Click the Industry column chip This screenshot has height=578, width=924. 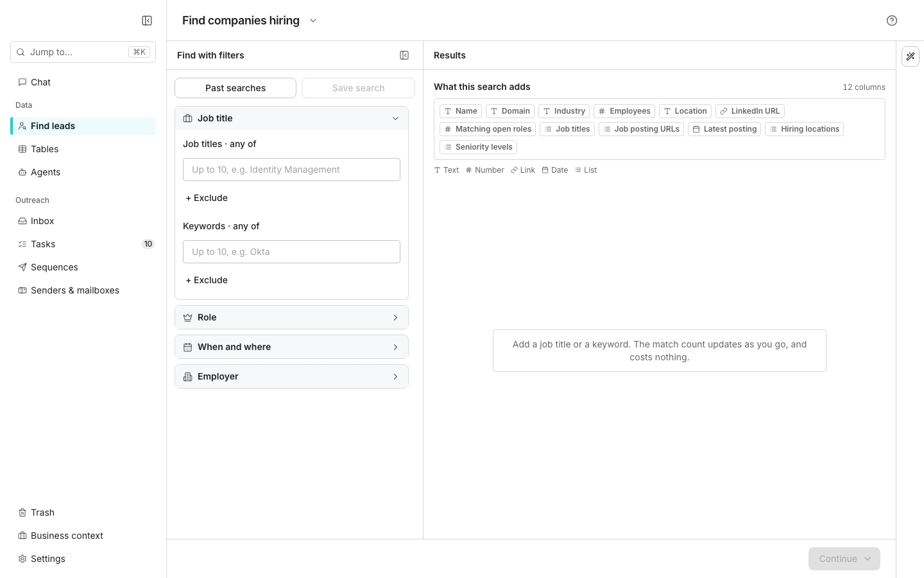pyautogui.click(x=564, y=111)
